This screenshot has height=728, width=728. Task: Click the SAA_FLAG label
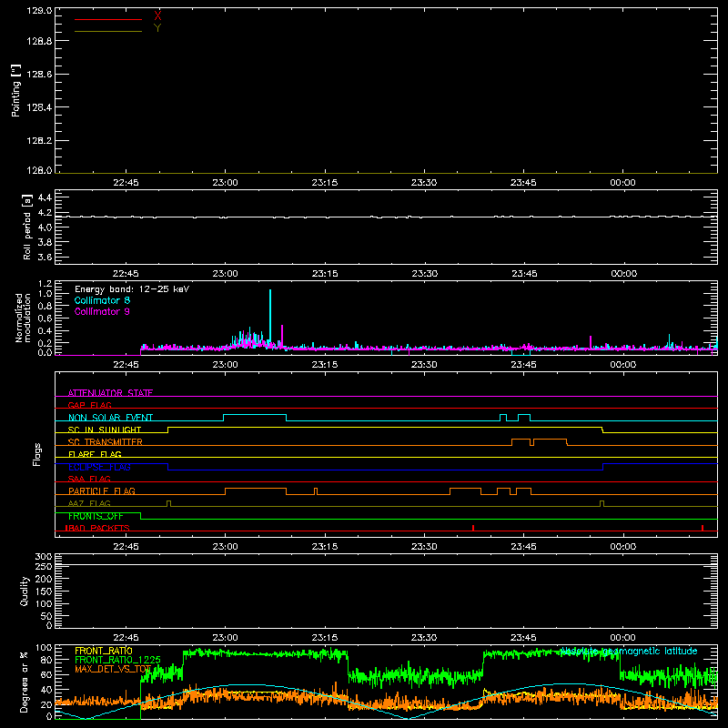tap(89, 479)
